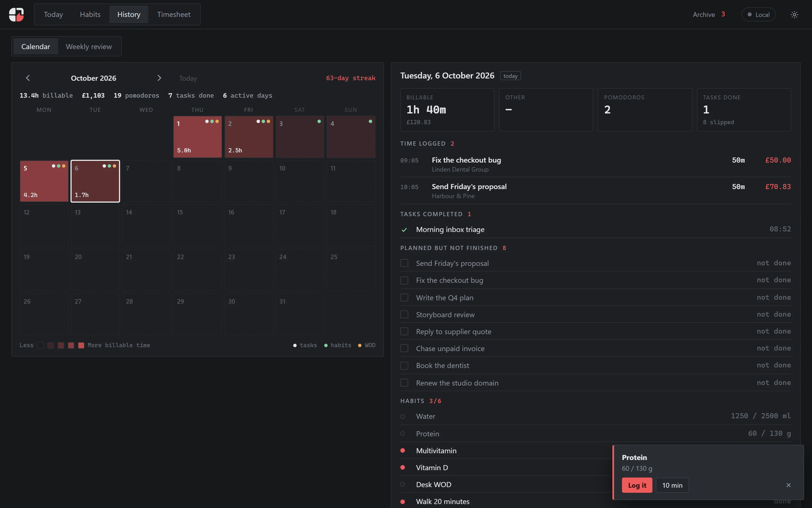Toggle the light/dark theme sun icon
The image size is (812, 508).
[x=794, y=14]
